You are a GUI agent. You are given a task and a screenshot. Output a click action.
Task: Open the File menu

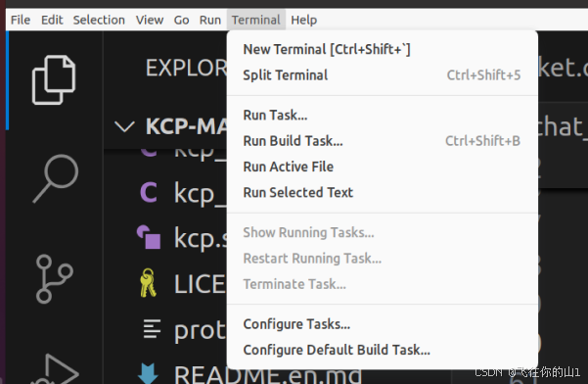point(21,20)
